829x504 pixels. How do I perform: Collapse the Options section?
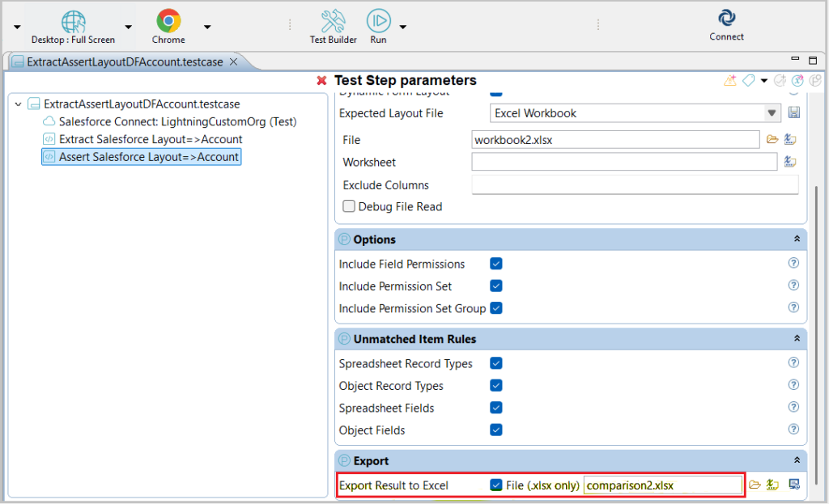(x=797, y=239)
